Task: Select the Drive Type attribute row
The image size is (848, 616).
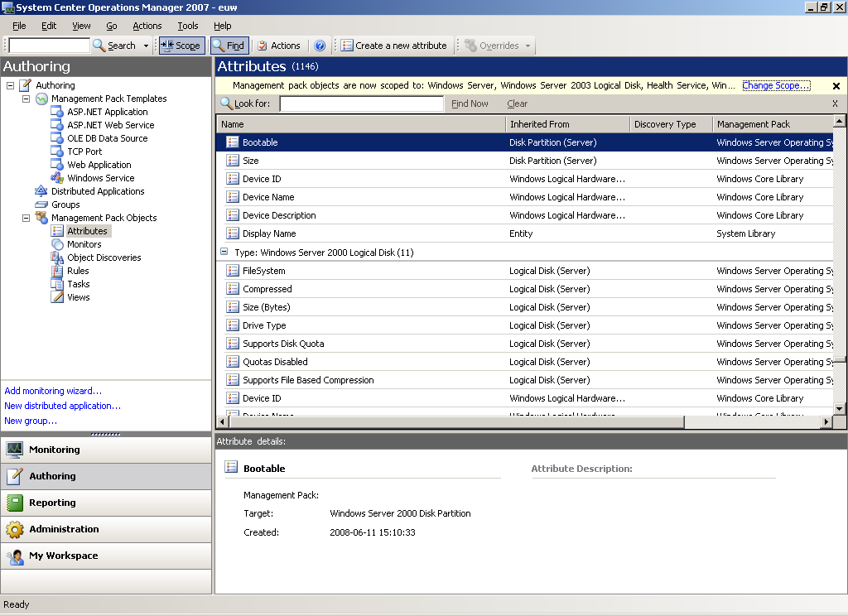Action: coord(524,325)
